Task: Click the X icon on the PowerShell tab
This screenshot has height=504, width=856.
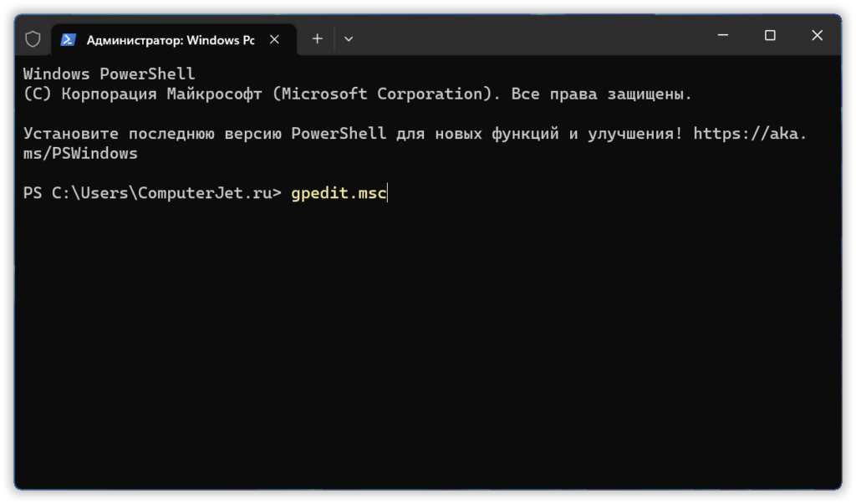Action: 274,38
